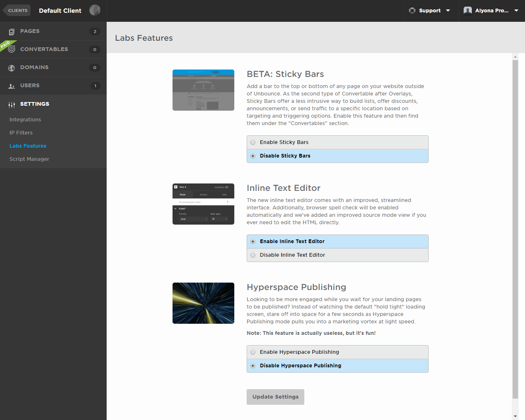Viewport: 525px width, 420px height.
Task: Enable Sticky Bars radio option
Action: (x=253, y=142)
